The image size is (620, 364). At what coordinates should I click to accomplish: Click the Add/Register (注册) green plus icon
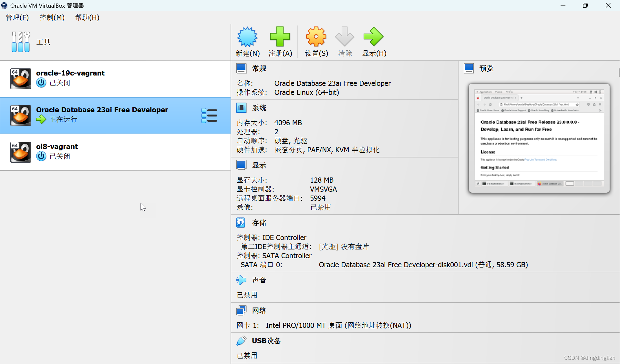tap(280, 37)
